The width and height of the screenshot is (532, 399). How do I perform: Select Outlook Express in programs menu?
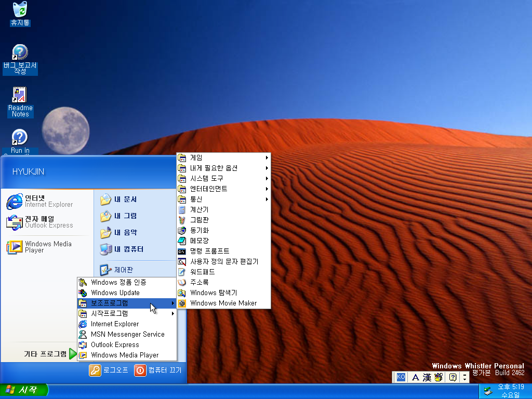click(127, 345)
